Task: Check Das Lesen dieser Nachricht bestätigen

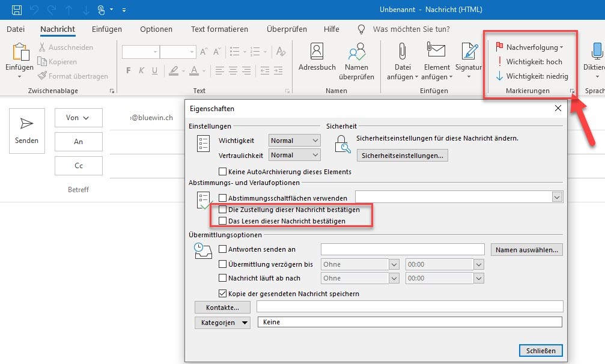Action: 223,221
